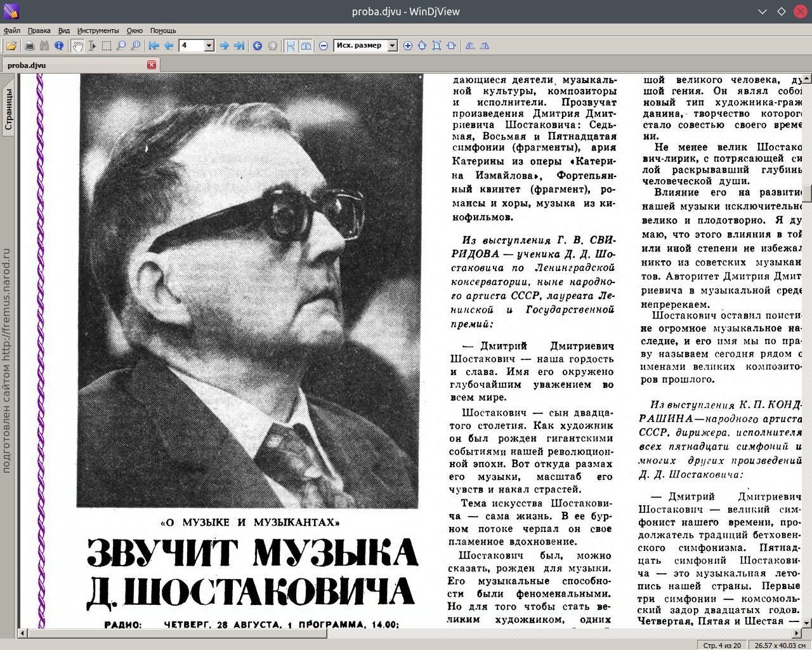Print the document using the printer icon
The image size is (812, 650).
pos(29,46)
